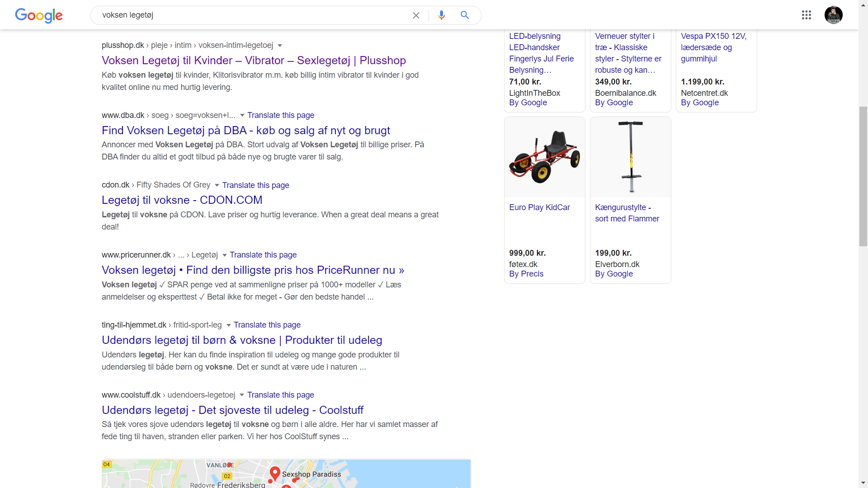This screenshot has height=488, width=868.
Task: Click the Google logo
Action: [39, 15]
